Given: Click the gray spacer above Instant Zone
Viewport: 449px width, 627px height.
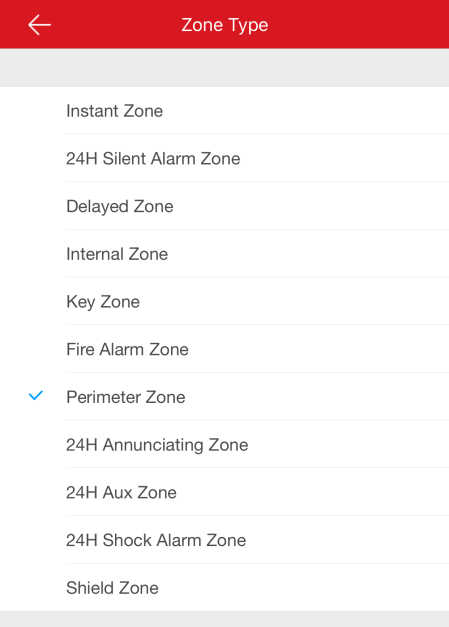Looking at the screenshot, I should [224, 68].
